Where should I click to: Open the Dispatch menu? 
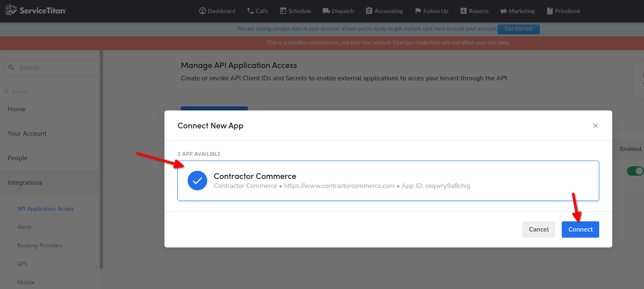(x=338, y=11)
